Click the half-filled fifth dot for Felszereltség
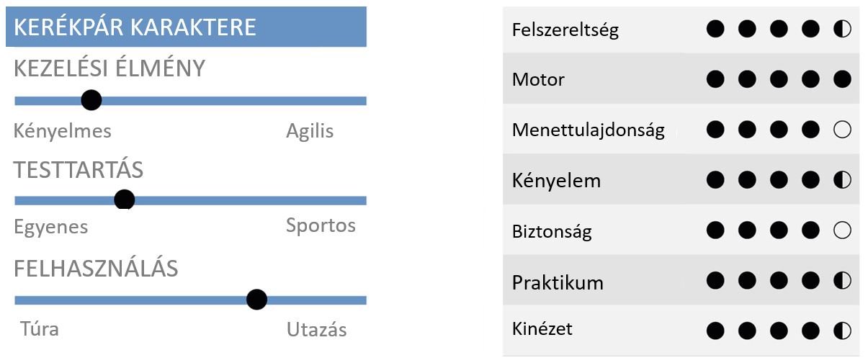Image resolution: width=868 pixels, height=363 pixels. click(842, 29)
